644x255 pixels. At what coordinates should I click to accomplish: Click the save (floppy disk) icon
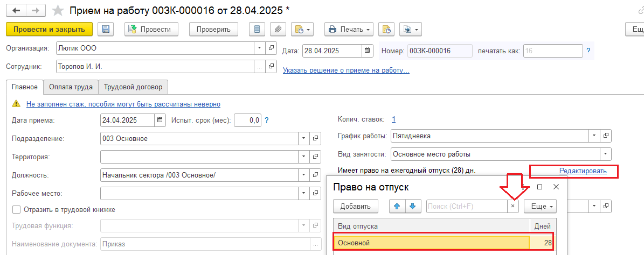(x=106, y=29)
